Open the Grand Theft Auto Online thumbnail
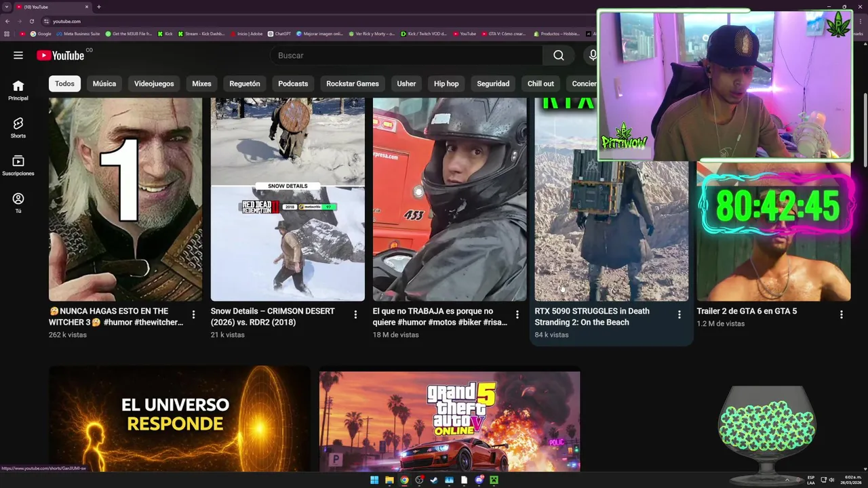This screenshot has width=868, height=488. 450,421
